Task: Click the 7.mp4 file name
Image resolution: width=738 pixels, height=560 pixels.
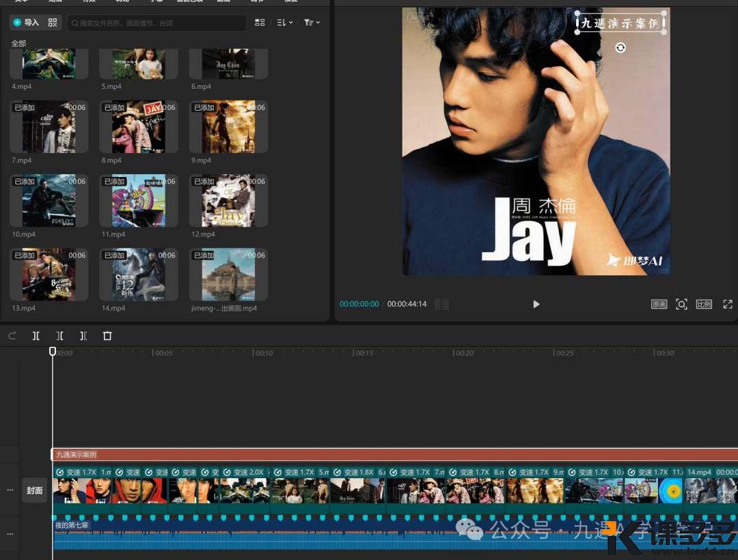Action: [x=22, y=160]
